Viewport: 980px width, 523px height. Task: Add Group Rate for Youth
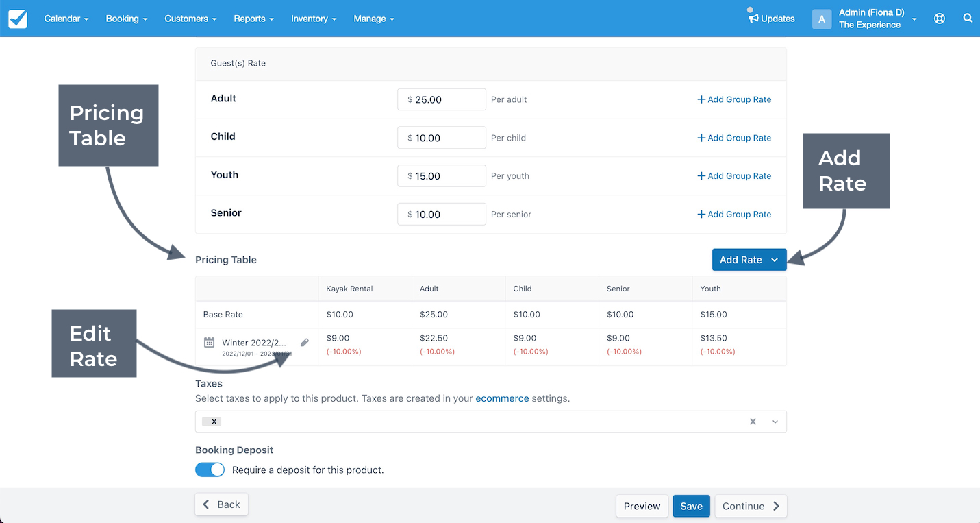[734, 176]
